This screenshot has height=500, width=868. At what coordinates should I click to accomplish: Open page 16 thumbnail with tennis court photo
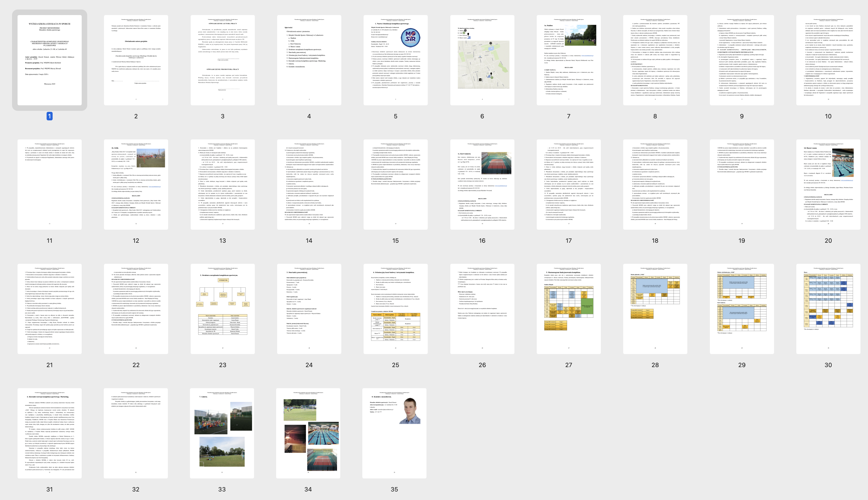482,184
